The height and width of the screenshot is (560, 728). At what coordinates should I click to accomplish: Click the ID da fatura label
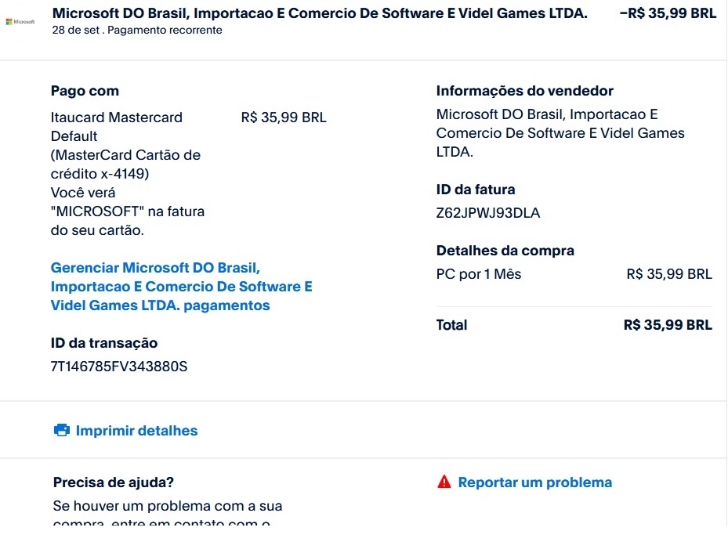click(x=476, y=190)
